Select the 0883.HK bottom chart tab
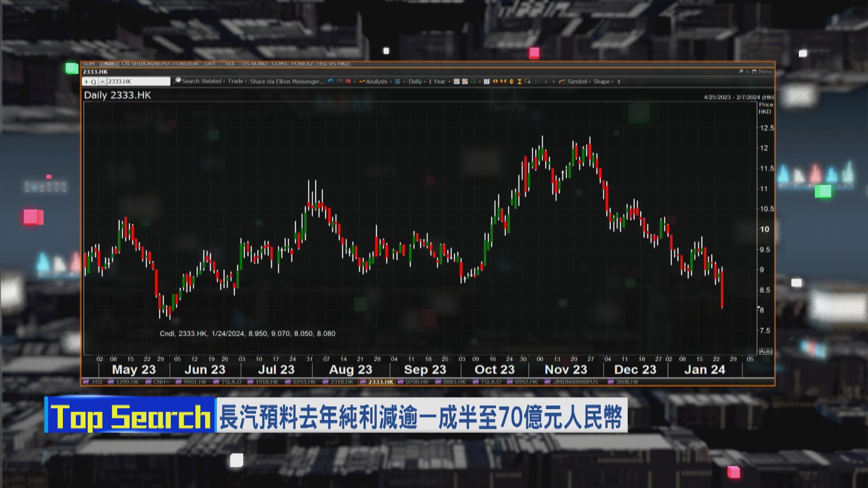This screenshot has width=868, height=488. click(x=450, y=382)
